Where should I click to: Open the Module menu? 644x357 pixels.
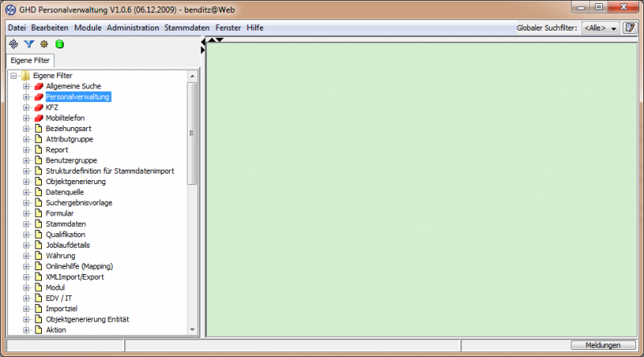pos(88,28)
